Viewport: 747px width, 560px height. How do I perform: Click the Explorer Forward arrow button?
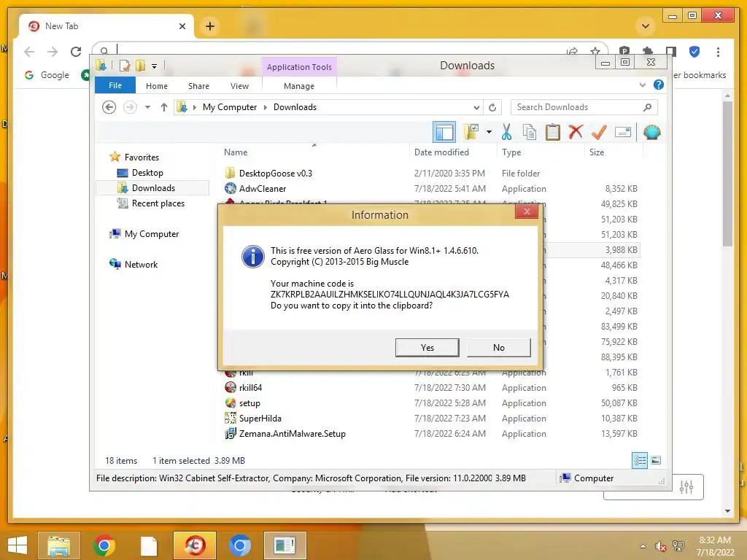click(x=130, y=107)
